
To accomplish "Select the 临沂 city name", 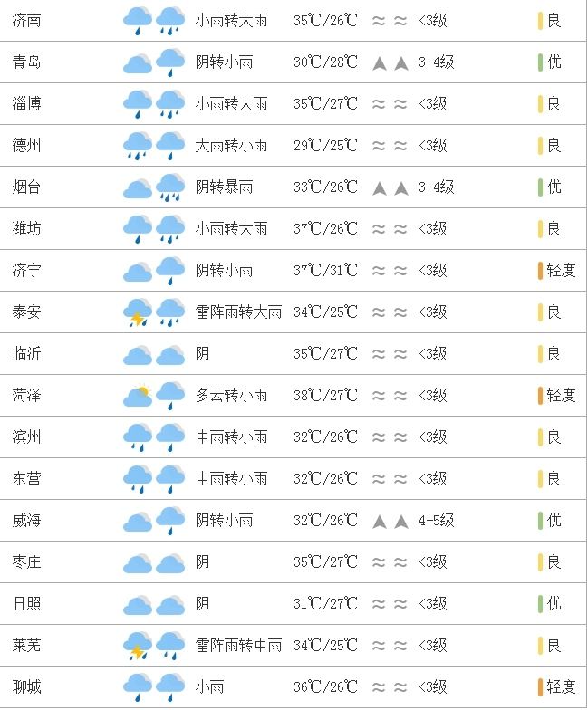I will click(x=27, y=353).
